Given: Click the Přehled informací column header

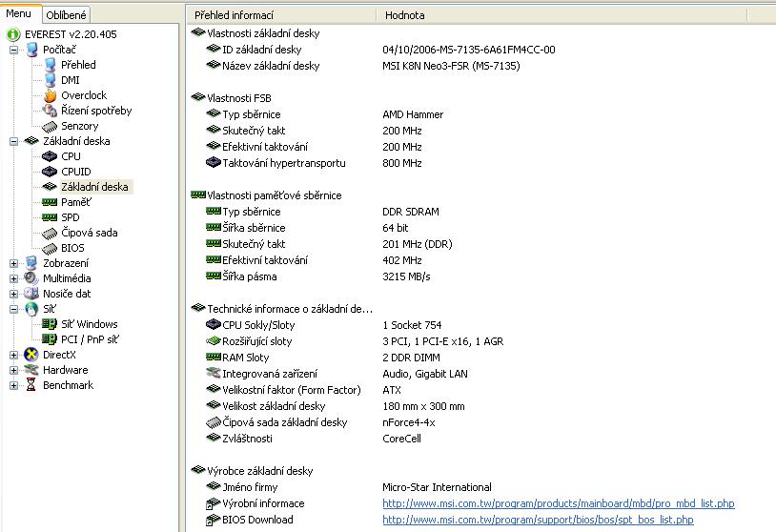Looking at the screenshot, I should point(234,15).
